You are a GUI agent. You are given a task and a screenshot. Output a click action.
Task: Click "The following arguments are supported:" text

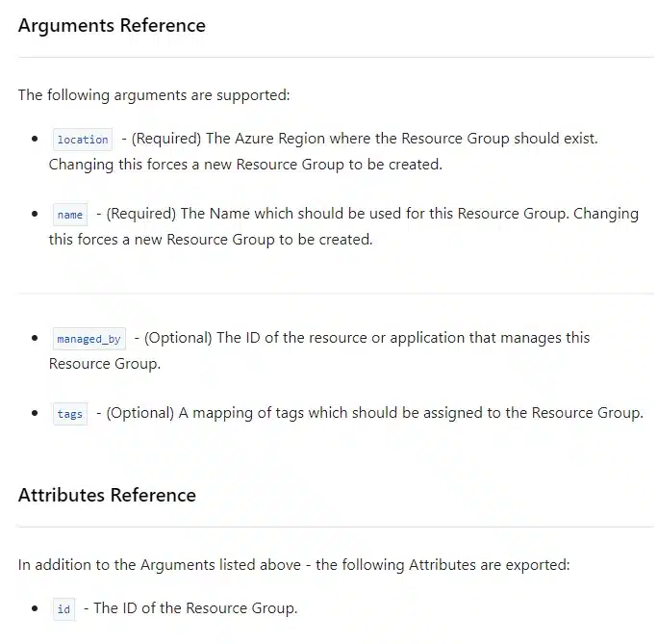pyautogui.click(x=154, y=94)
